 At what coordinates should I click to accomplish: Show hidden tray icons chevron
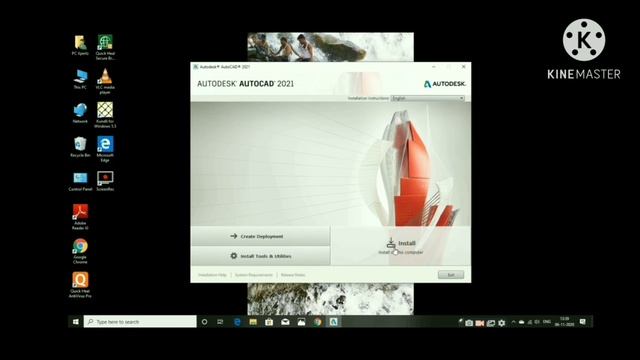click(x=513, y=322)
